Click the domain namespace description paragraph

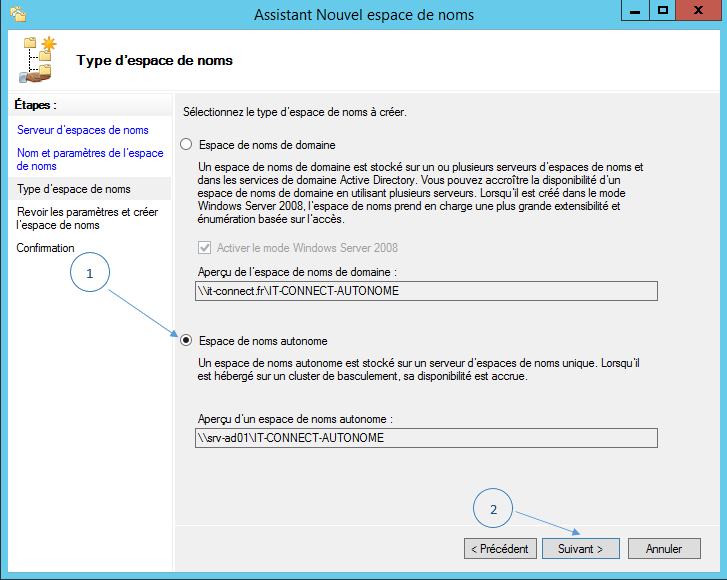click(421, 193)
